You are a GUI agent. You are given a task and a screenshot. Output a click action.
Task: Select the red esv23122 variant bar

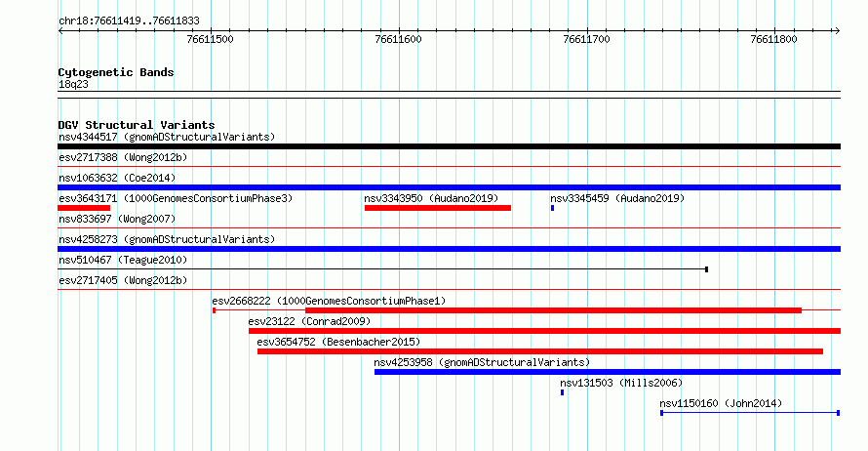tap(545, 331)
